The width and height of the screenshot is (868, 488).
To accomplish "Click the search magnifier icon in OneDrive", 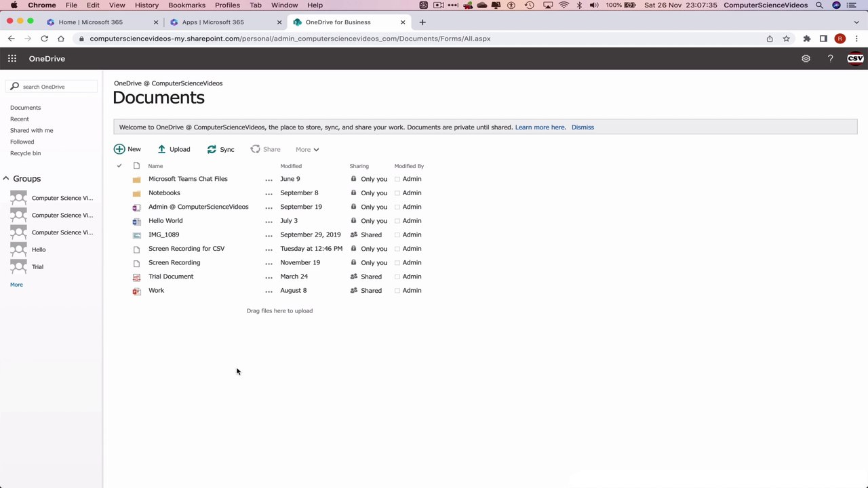I will (x=14, y=87).
